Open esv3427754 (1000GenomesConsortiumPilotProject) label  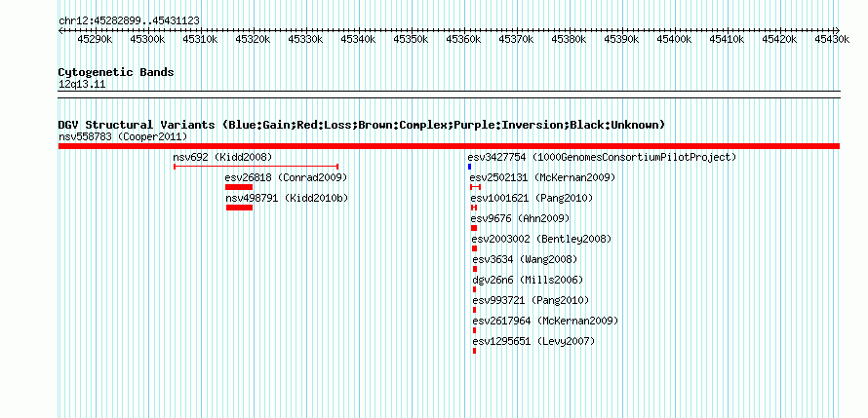click(x=602, y=157)
